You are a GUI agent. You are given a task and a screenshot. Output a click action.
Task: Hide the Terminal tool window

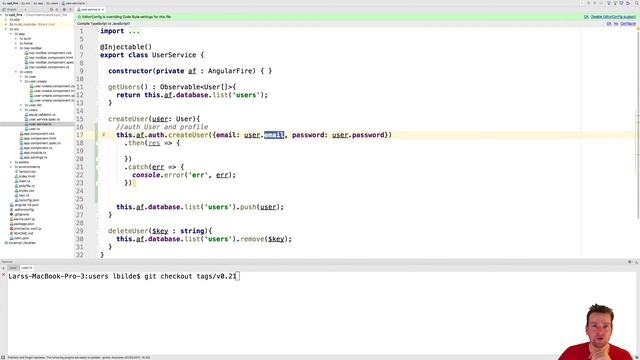tap(636, 262)
